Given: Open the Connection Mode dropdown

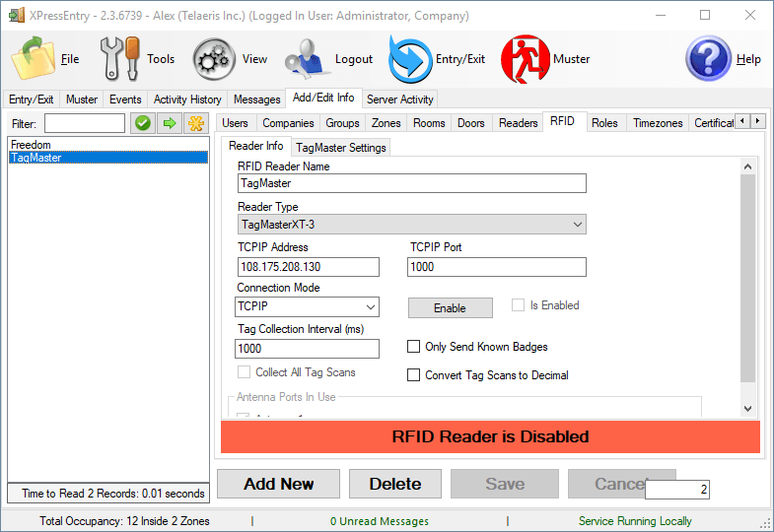Looking at the screenshot, I should [307, 306].
